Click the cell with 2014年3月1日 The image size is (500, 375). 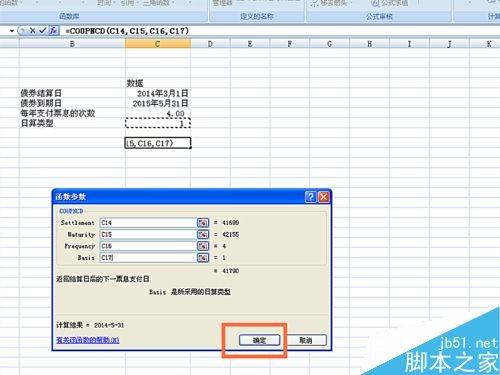click(x=158, y=93)
